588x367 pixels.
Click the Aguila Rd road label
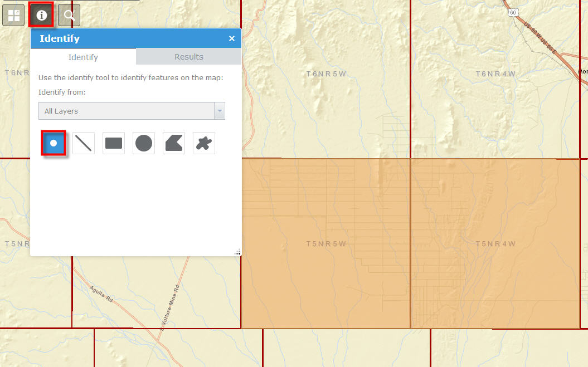tap(101, 294)
